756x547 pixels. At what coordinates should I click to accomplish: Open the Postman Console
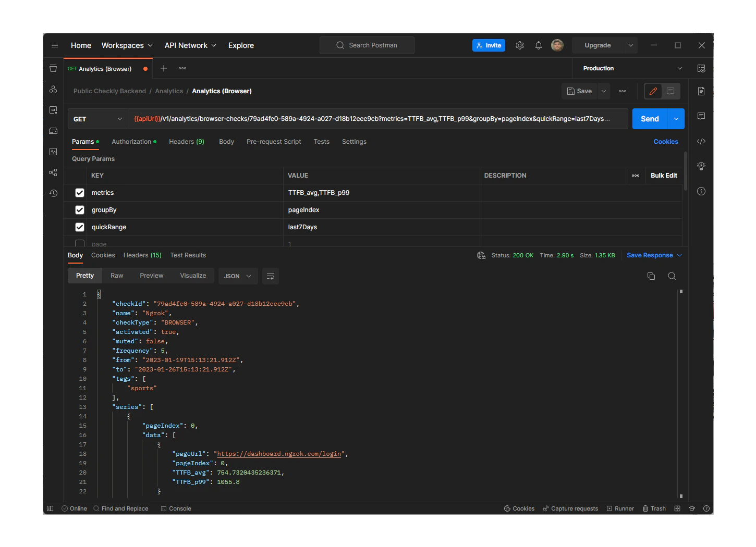[176, 508]
